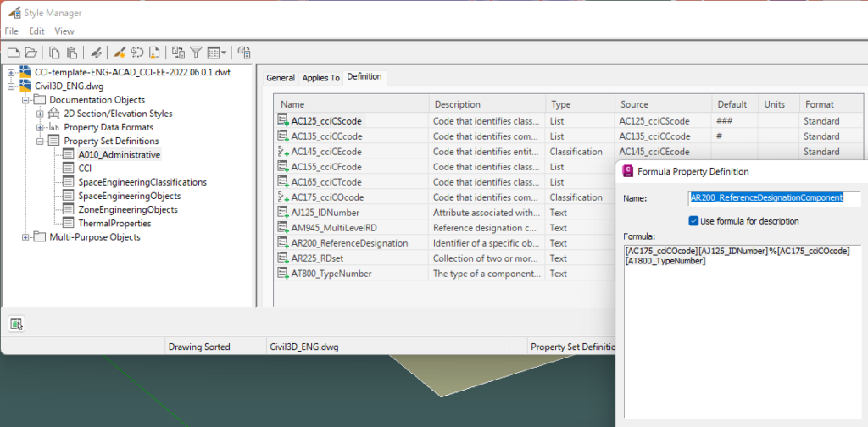Sort by the Type column header
The height and width of the screenshot is (427, 868).
[580, 104]
